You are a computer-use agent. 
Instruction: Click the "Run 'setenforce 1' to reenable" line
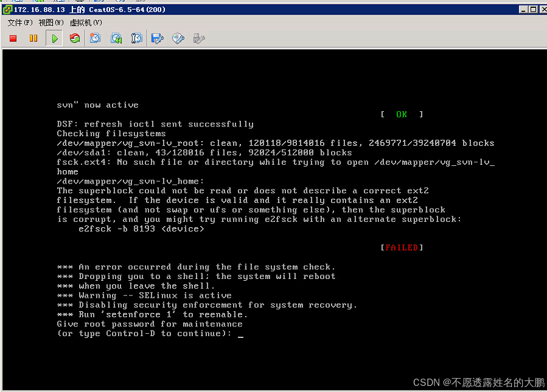152,314
